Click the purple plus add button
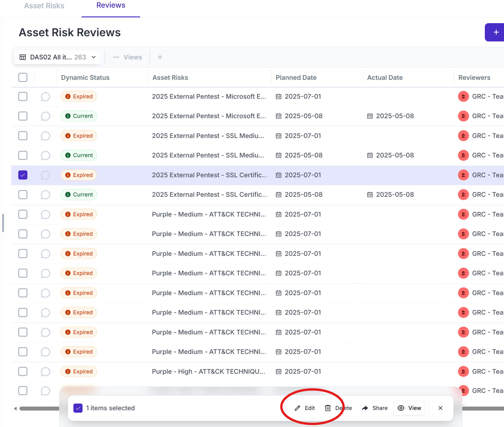 pos(495,32)
